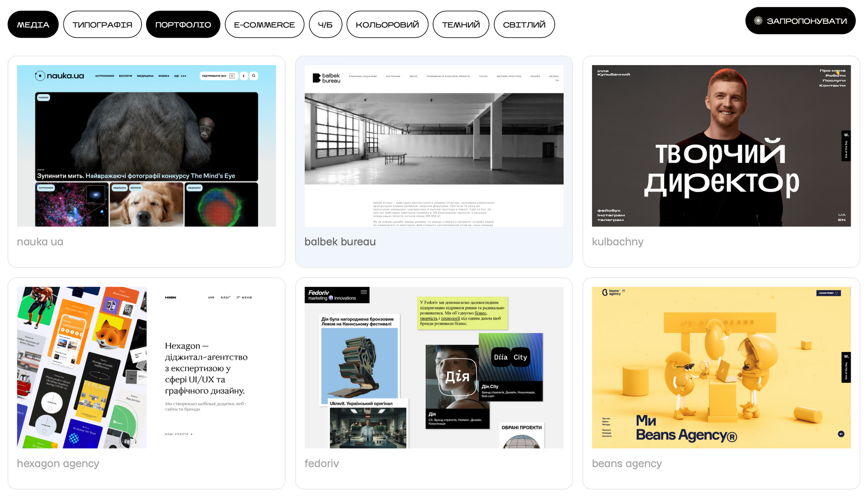This screenshot has width=868, height=498.
Task: Click the starburst icon in ЗАПРОПОНУВАТИ button
Action: [x=758, y=21]
